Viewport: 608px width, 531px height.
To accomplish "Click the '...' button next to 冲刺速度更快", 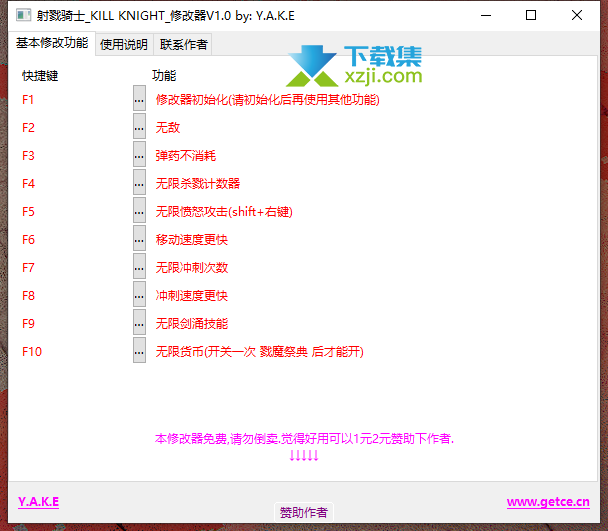I will point(139,294).
